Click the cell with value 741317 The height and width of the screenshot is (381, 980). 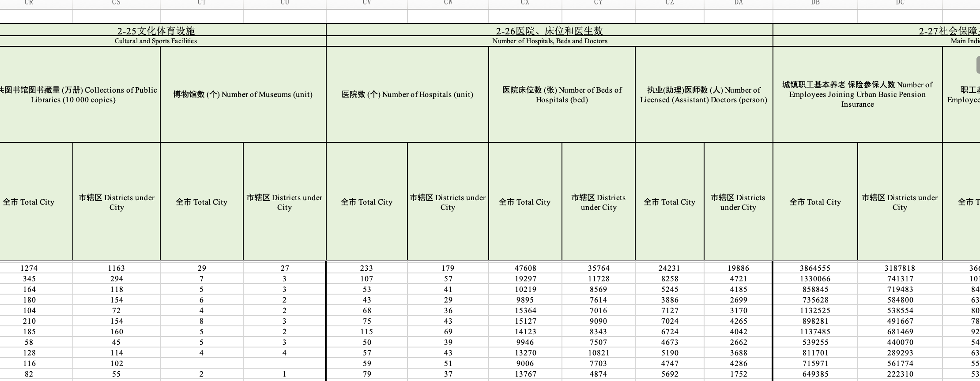click(x=900, y=279)
